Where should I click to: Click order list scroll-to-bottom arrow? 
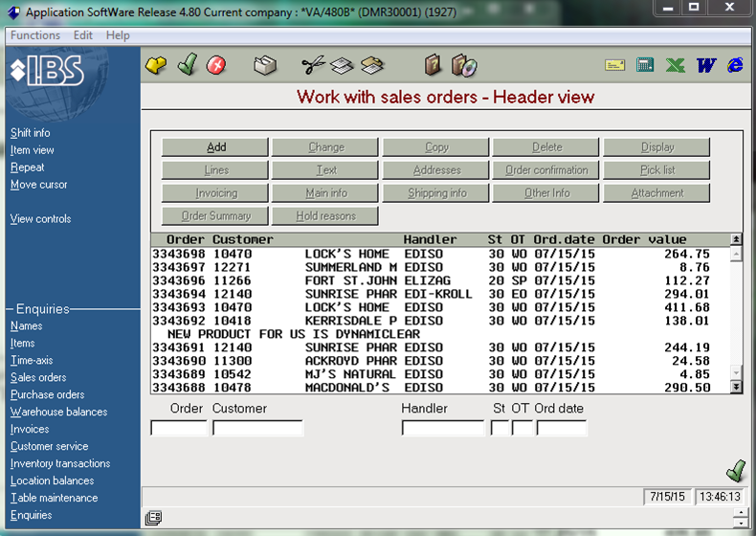pos(736,387)
